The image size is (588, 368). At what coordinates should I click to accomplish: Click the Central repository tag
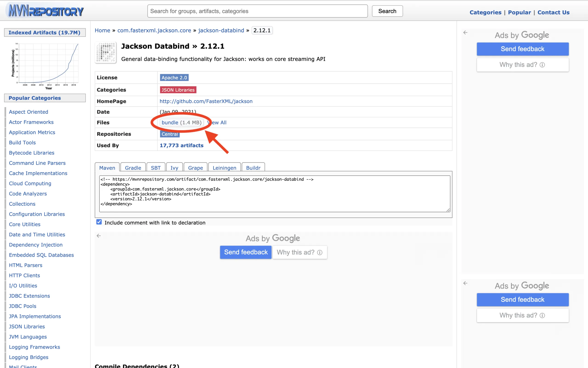[x=170, y=134]
